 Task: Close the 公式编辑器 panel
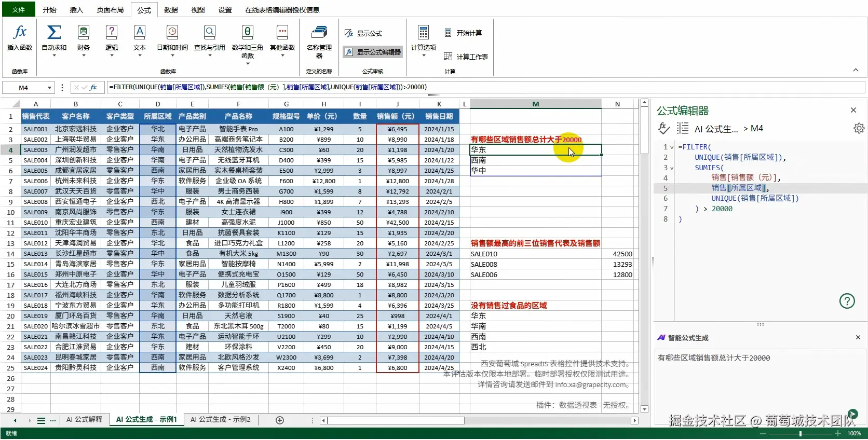(x=853, y=110)
